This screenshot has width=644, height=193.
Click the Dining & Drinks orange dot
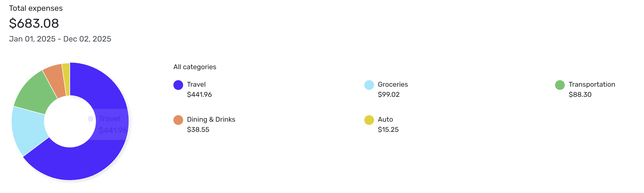point(178,120)
